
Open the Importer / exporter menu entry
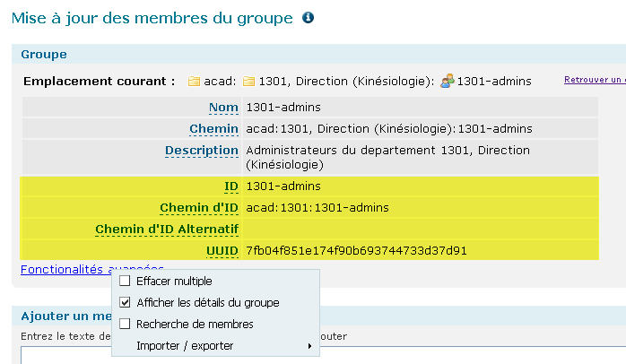[185, 346]
